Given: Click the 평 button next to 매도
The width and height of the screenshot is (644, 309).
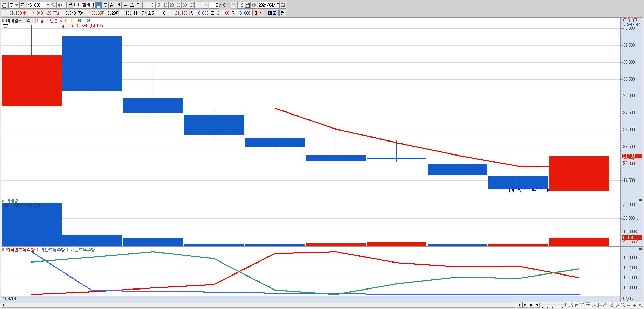Looking at the screenshot, I should (x=282, y=13).
